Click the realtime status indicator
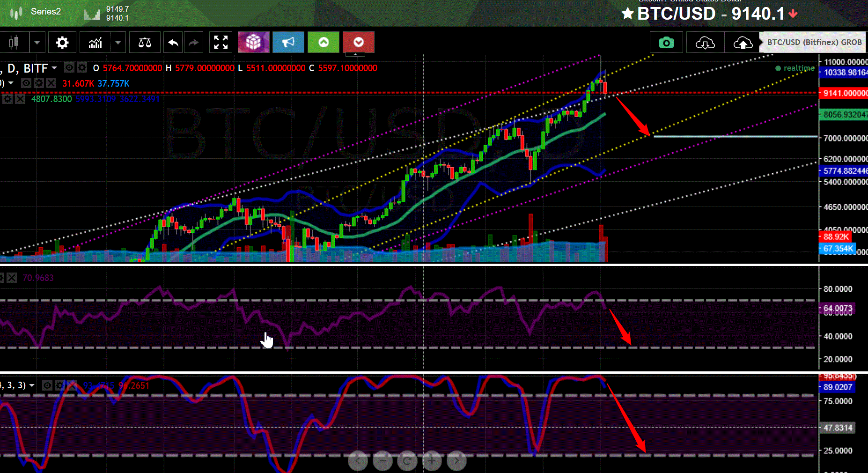868x473 pixels. pyautogui.click(x=795, y=68)
